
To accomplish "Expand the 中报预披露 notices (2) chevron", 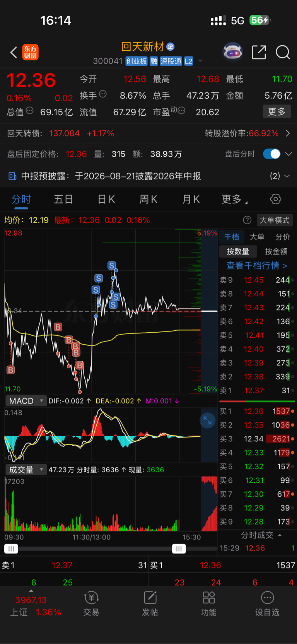I will pos(287,176).
